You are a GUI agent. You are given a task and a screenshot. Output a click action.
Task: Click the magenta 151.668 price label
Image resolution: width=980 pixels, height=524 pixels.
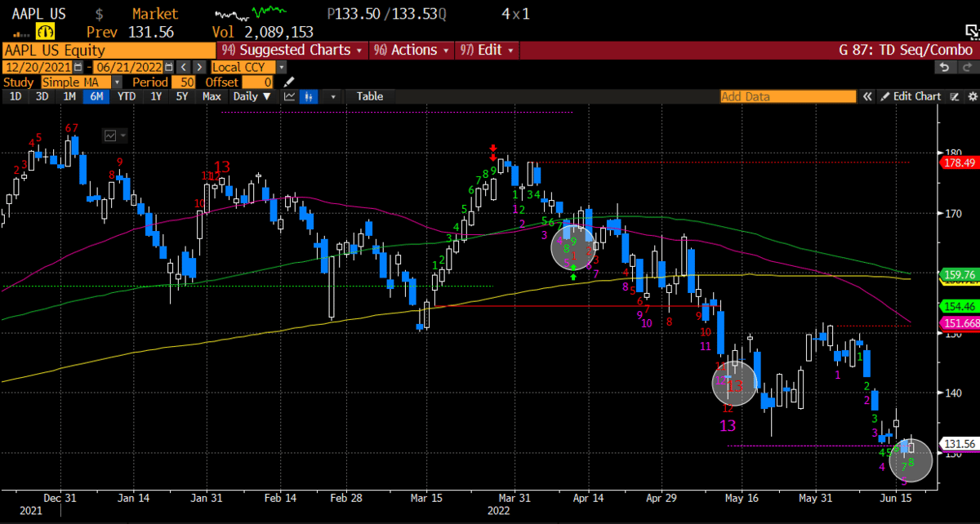[x=958, y=323]
